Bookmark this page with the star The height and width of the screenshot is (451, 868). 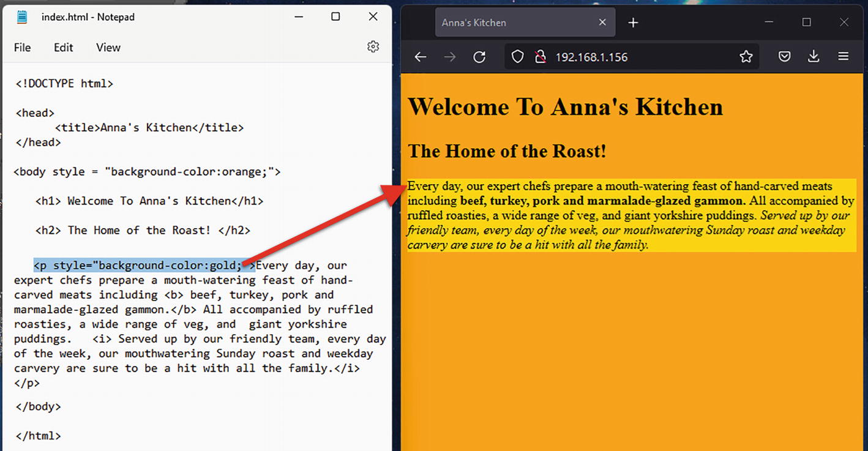pyautogui.click(x=746, y=57)
